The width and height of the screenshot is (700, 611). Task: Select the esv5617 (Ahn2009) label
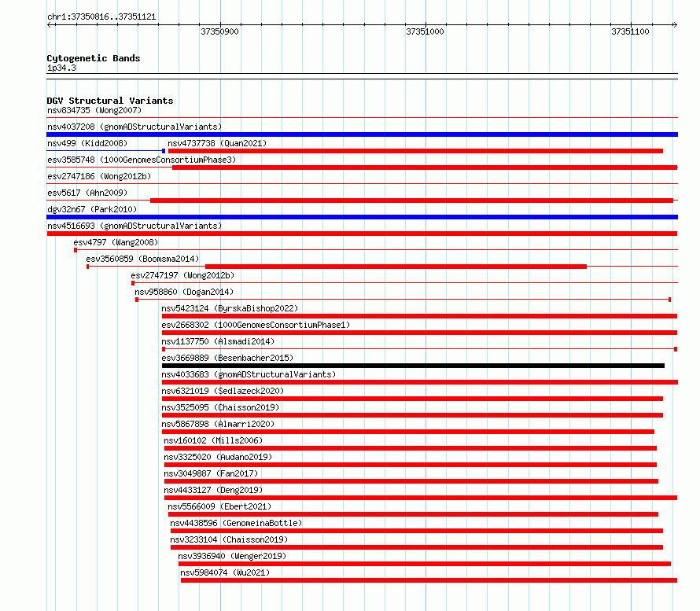pyautogui.click(x=87, y=193)
